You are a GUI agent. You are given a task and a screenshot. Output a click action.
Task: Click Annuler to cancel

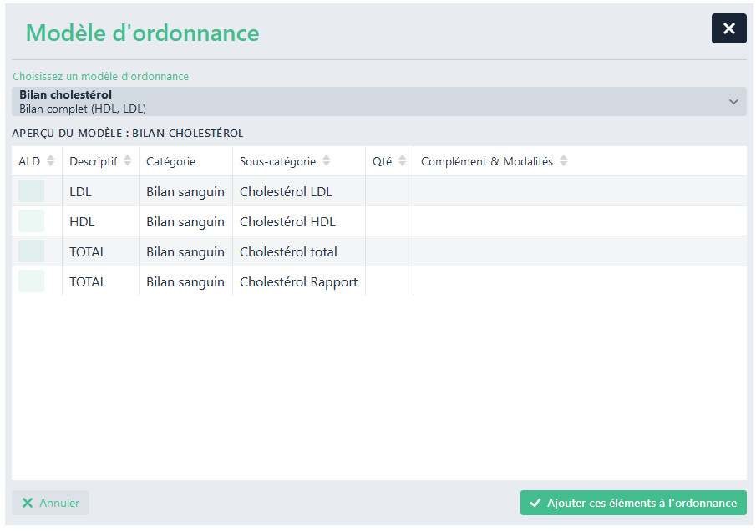point(50,503)
